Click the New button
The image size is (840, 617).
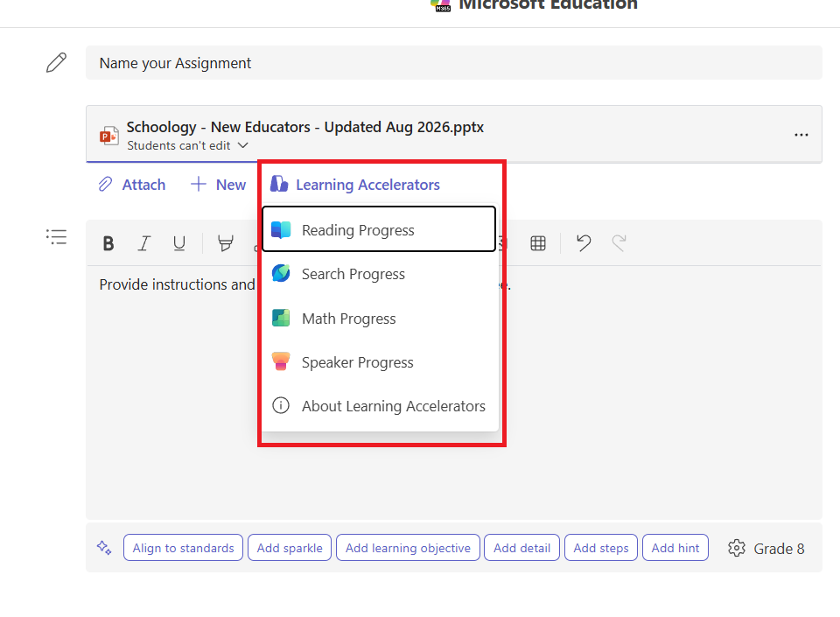pyautogui.click(x=218, y=185)
